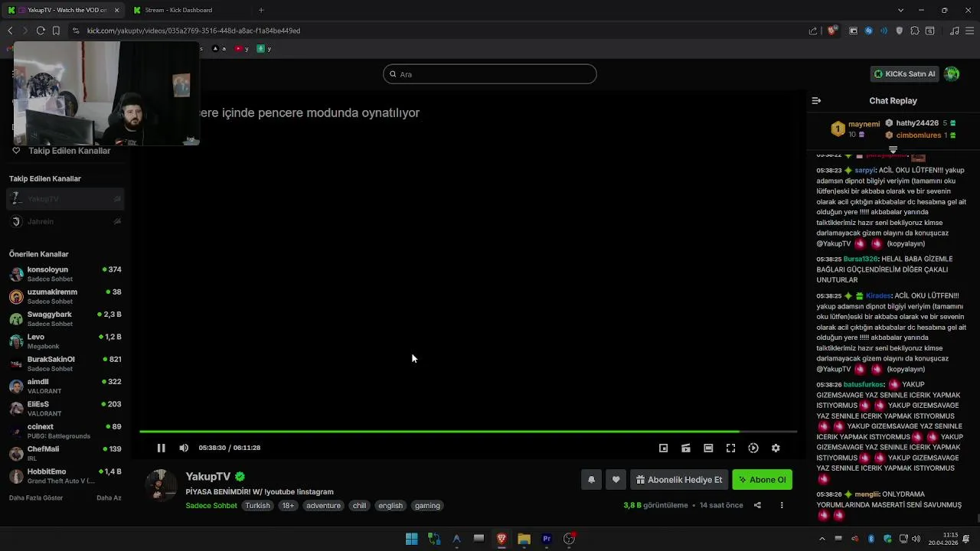Click Daha Az to show fewer
This screenshot has width=980, height=551.
coord(109,498)
